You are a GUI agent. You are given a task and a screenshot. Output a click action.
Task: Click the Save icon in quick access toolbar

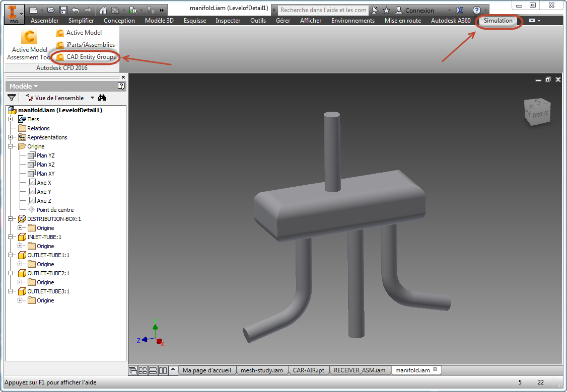(63, 10)
